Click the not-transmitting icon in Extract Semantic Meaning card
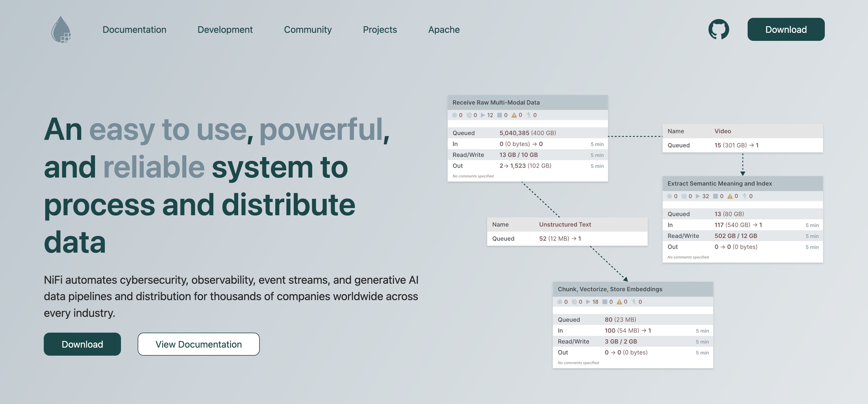 pos(684,196)
